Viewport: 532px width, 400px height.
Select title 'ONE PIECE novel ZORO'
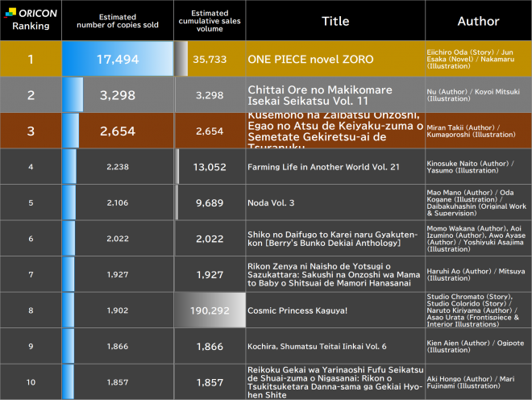[310, 60]
